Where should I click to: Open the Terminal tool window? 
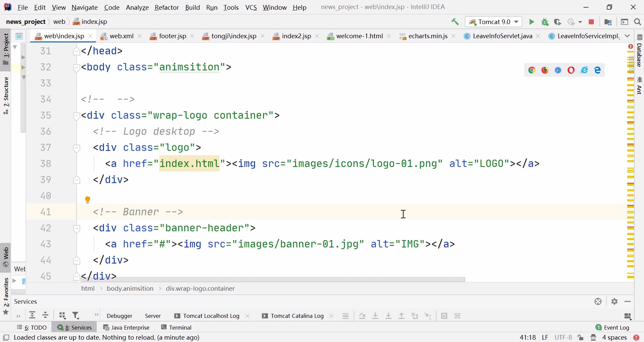coord(177,327)
